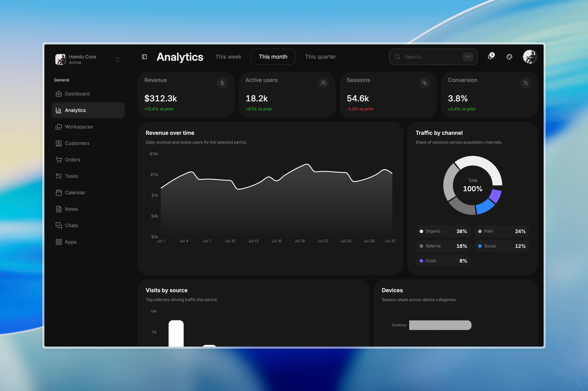Click the users icon on Active users card
Screen dimensions: 588x391
click(x=323, y=83)
